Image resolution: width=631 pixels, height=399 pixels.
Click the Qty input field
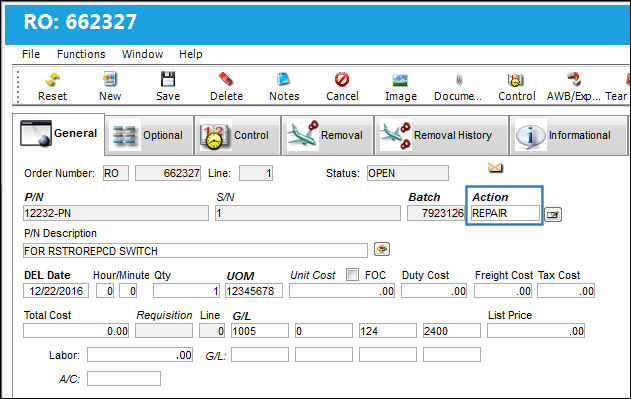pos(186,291)
